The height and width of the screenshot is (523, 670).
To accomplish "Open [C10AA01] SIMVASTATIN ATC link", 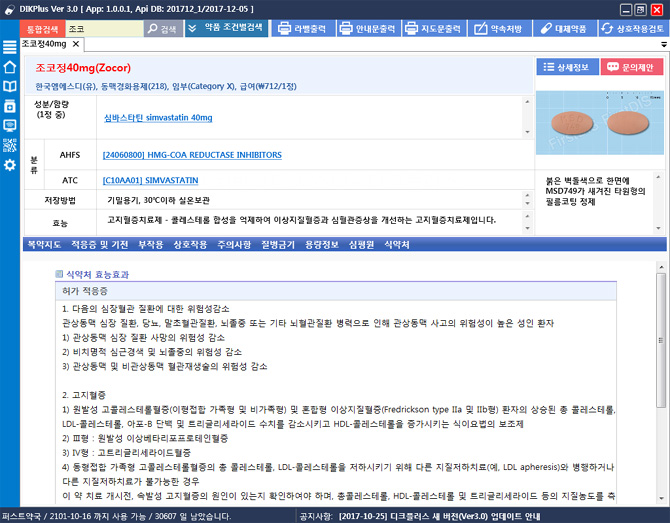I will pyautogui.click(x=150, y=180).
